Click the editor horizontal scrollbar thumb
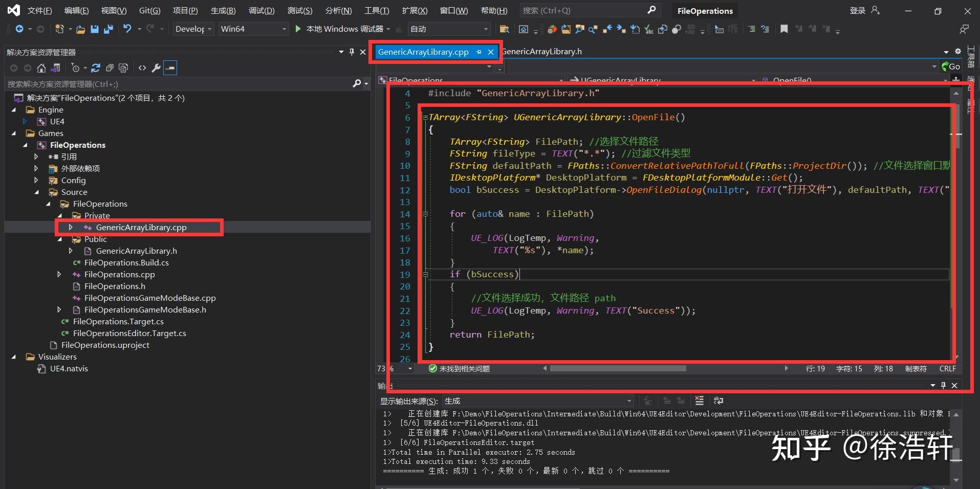The height and width of the screenshot is (489, 980). (618, 368)
